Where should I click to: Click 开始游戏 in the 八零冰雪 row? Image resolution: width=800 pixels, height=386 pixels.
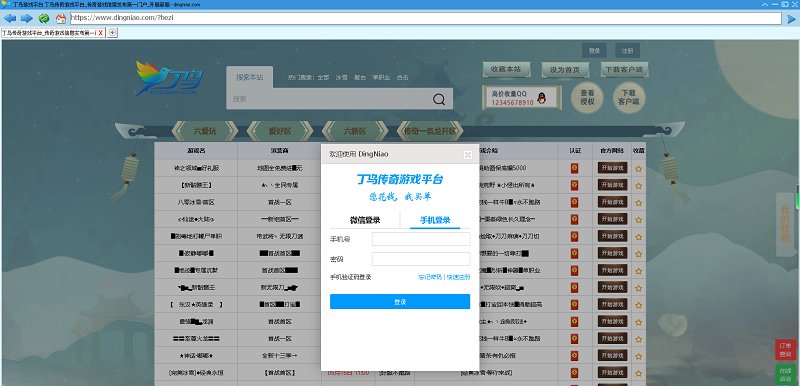pos(612,202)
